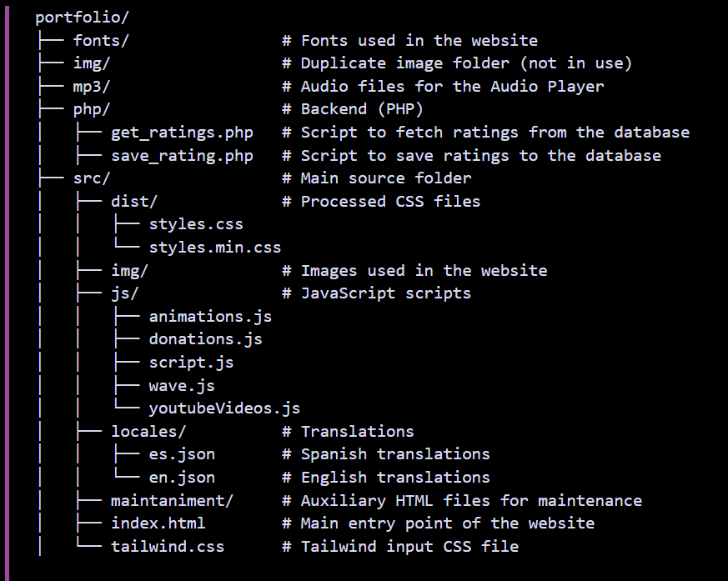Viewport: 728px width, 581px height.
Task: Select get_ratings.php in the tree
Action: (x=182, y=133)
